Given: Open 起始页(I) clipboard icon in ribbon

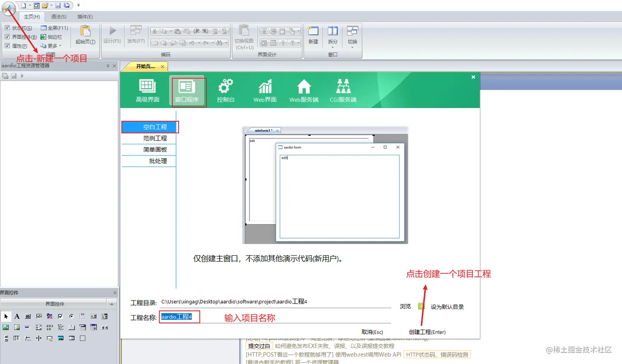Looking at the screenshot, I should (85, 35).
